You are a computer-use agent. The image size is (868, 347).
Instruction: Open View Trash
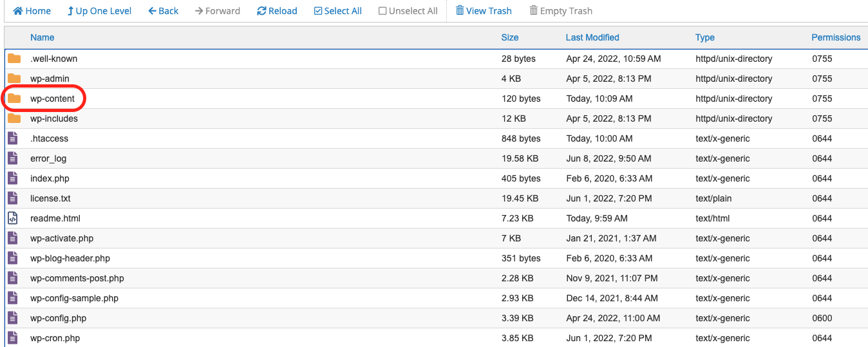click(x=484, y=11)
